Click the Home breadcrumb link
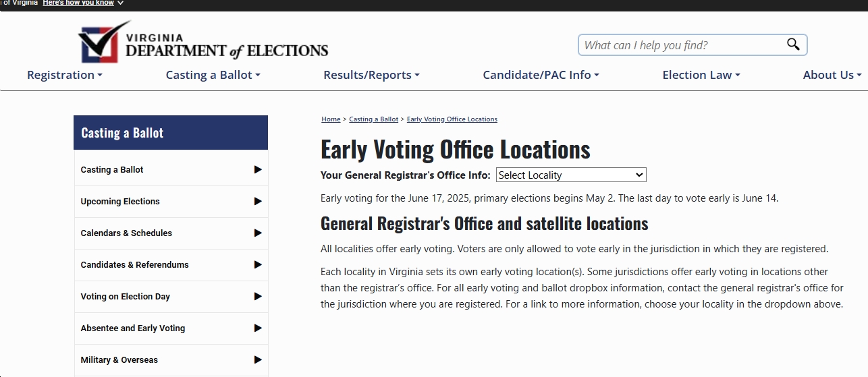This screenshot has width=868, height=377. click(x=331, y=119)
